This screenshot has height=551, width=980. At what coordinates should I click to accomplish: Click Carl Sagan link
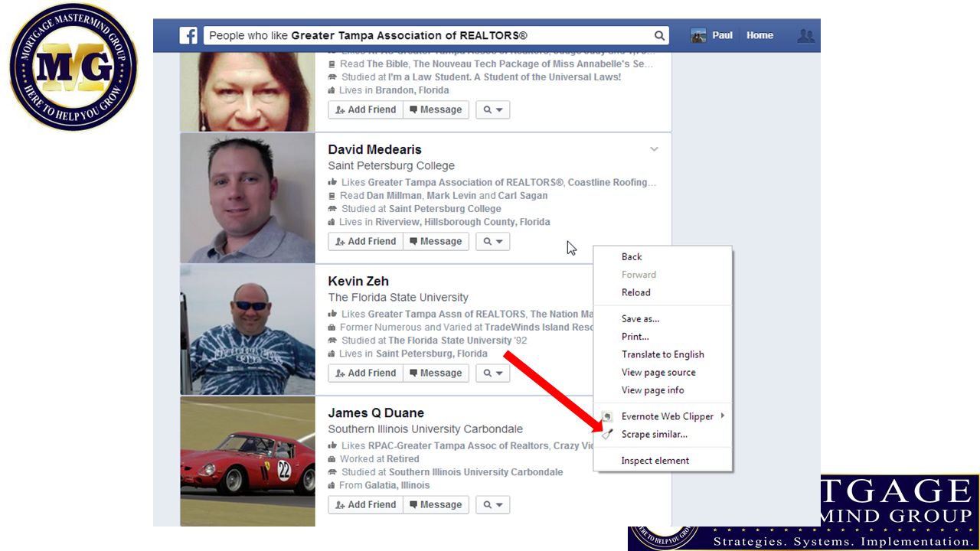523,196
